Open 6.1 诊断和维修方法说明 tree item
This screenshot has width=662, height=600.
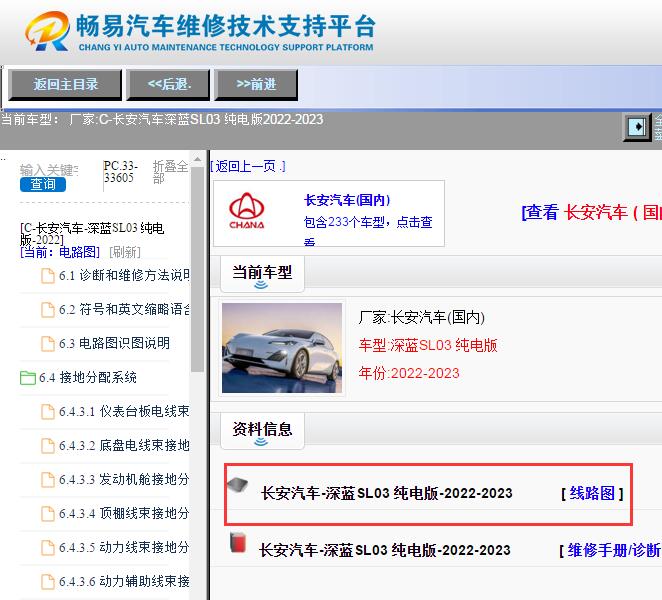coord(124,275)
